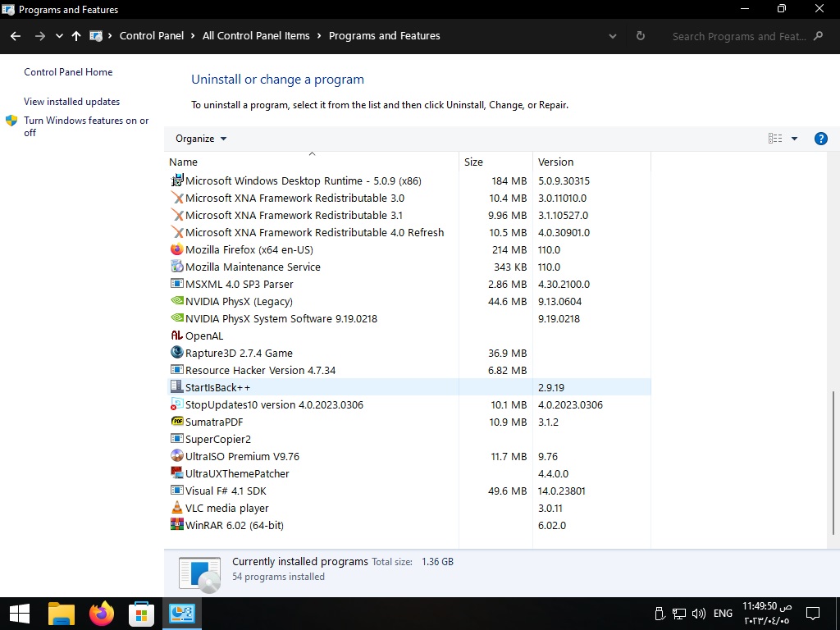Select the WinRAR 6.02 icon

[177, 524]
